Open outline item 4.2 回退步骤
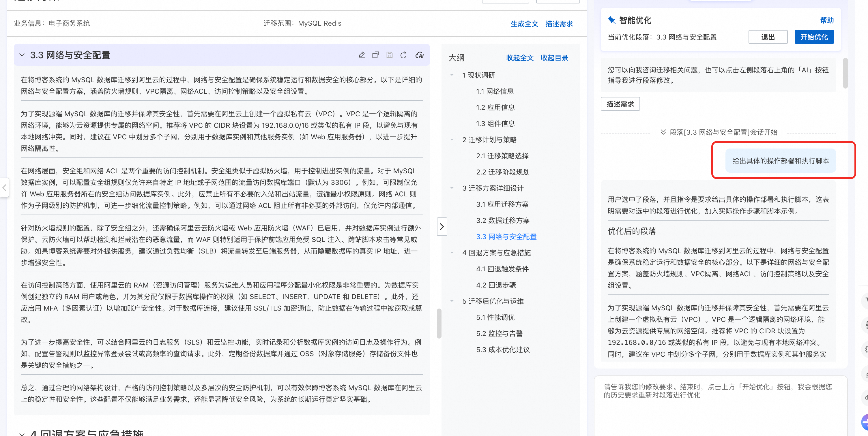The width and height of the screenshot is (868, 436). pyautogui.click(x=496, y=285)
